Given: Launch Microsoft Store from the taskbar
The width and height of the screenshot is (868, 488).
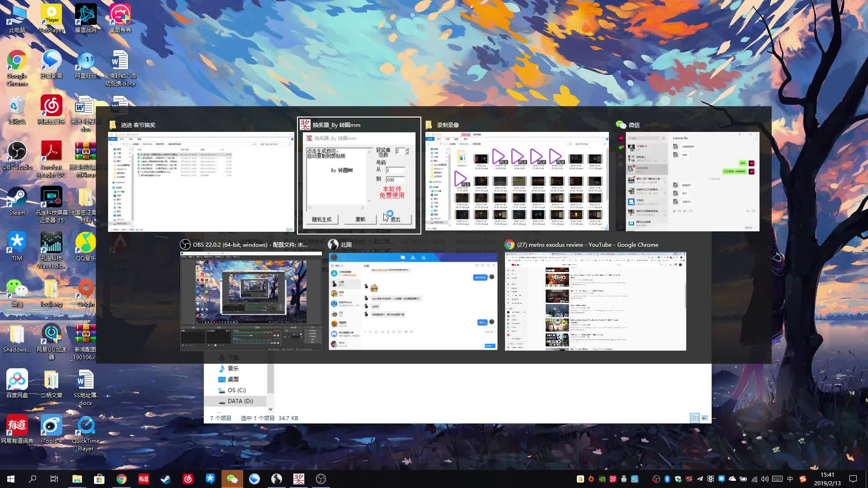Looking at the screenshot, I should (99, 479).
